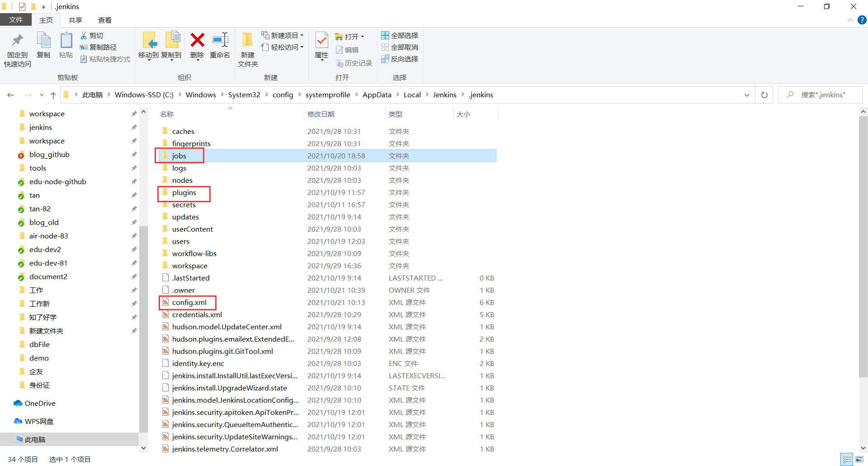868x466 pixels.
Task: Click Select none (全部取消) icon
Action: [x=385, y=47]
